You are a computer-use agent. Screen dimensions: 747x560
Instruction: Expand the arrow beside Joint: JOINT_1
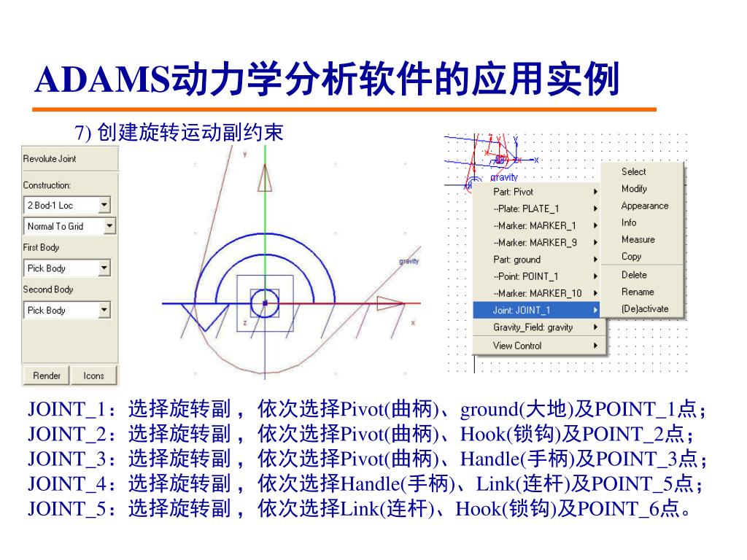(x=595, y=310)
